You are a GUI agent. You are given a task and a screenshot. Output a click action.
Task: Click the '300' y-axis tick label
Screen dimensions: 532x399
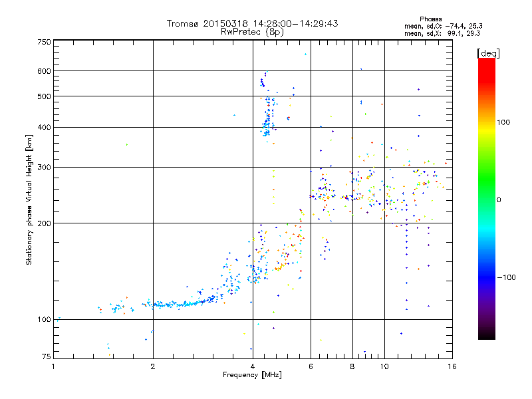[45, 167]
